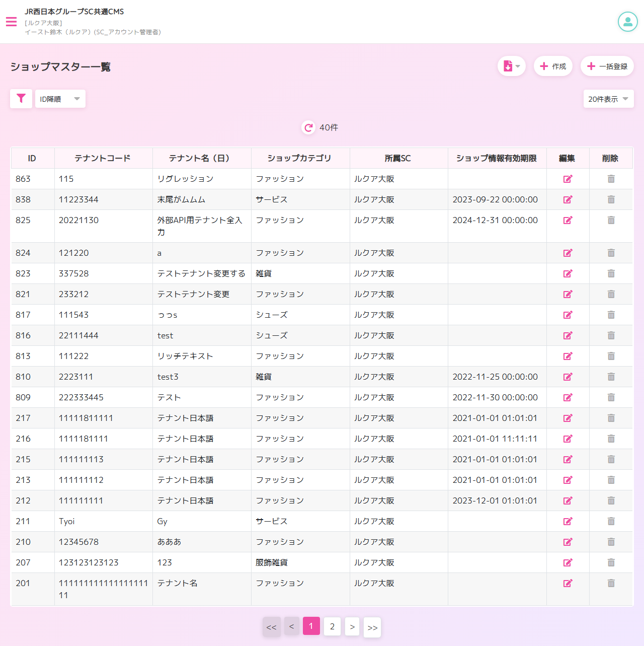The width and height of the screenshot is (644, 646).
Task: Click the 一括登録 bulk register button
Action: [x=607, y=66]
